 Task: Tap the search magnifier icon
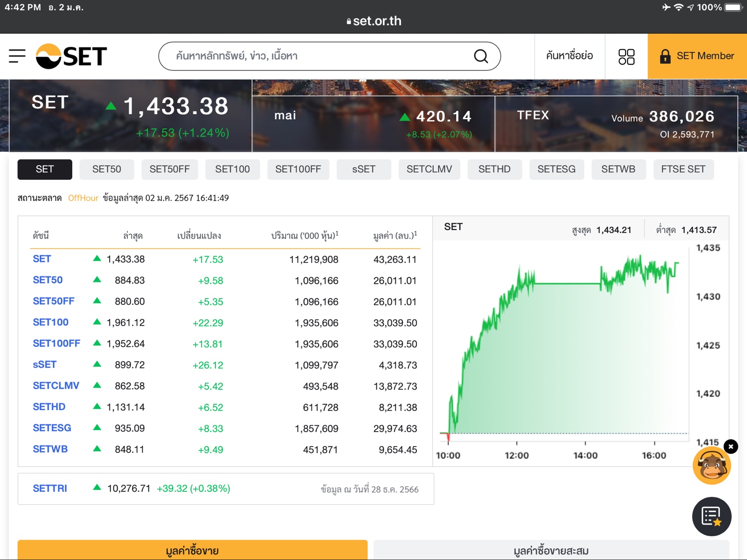coord(481,56)
